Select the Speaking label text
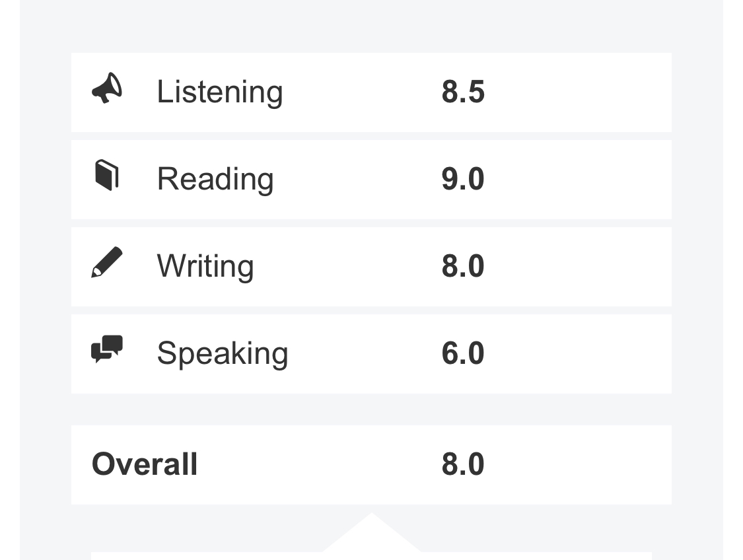The width and height of the screenshot is (743, 560). [223, 354]
